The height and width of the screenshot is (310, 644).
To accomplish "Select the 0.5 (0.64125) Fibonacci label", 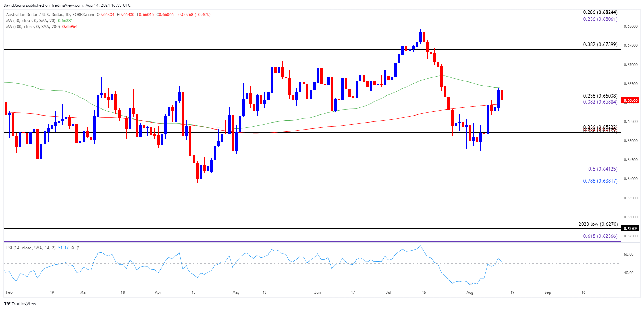I will pyautogui.click(x=603, y=169).
